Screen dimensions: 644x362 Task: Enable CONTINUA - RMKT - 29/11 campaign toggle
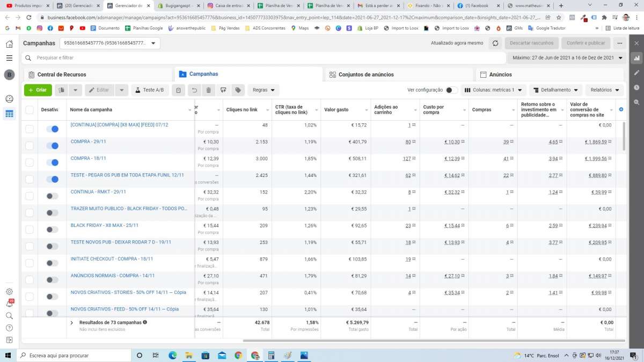[52, 196]
